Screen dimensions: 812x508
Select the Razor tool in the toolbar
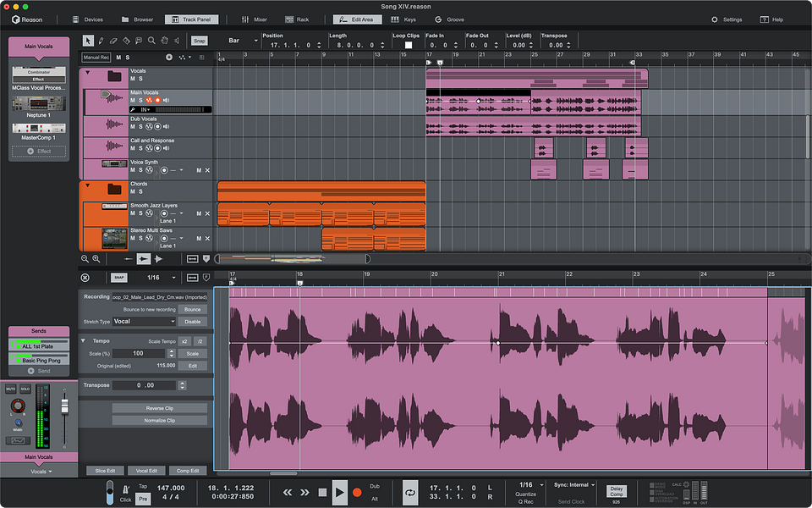click(x=126, y=41)
